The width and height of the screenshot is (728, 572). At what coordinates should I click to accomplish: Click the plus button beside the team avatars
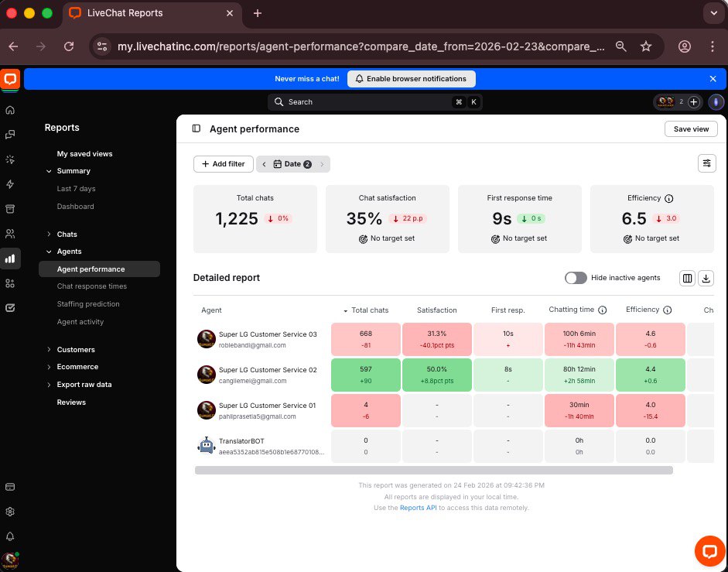(694, 102)
